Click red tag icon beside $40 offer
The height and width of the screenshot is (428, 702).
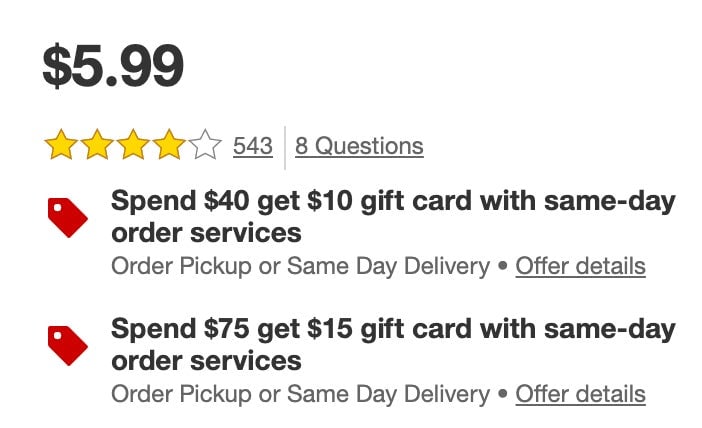click(x=68, y=218)
